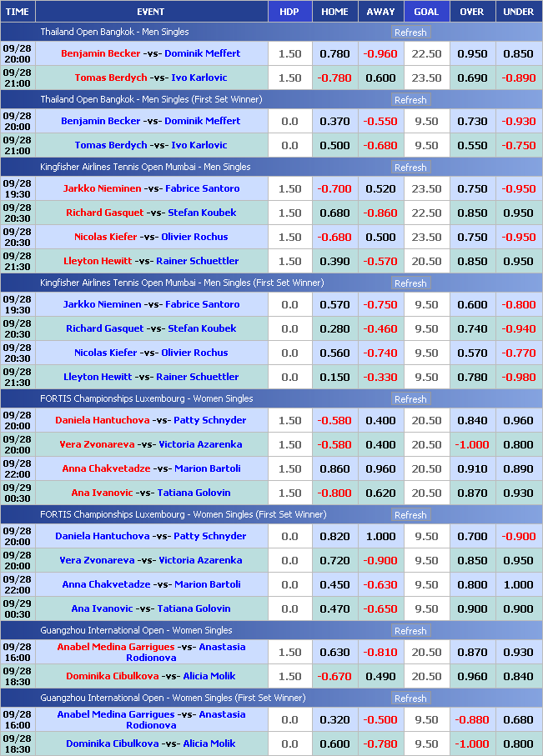Select over odds -1.000 for Zvonareva vs Azarenka at 20.50

click(x=472, y=445)
